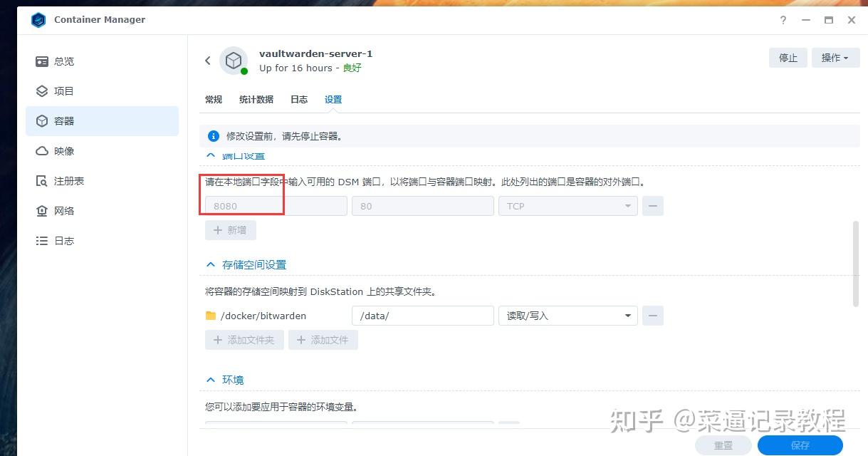Open 注册表 registry in sidebar
This screenshot has width=868, height=456.
(x=102, y=181)
